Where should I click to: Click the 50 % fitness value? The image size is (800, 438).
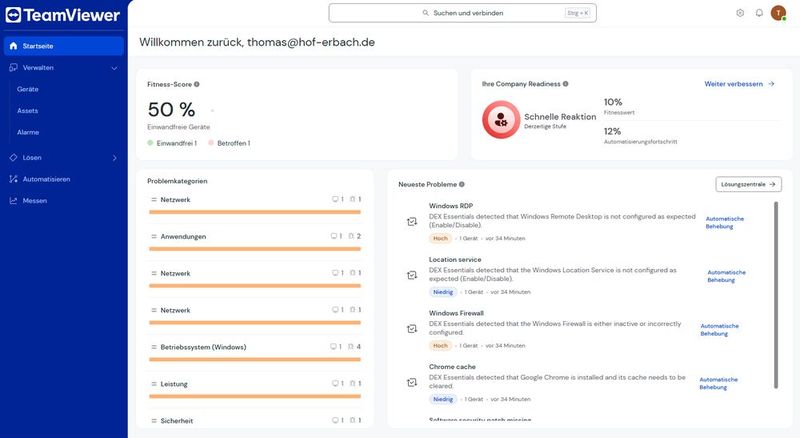click(171, 110)
